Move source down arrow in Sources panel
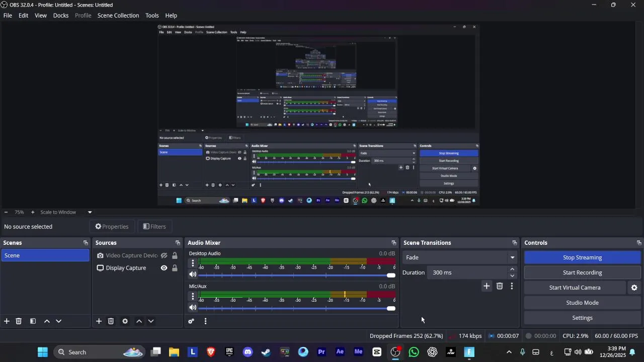Viewport: 644px width, 362px height. point(150,321)
